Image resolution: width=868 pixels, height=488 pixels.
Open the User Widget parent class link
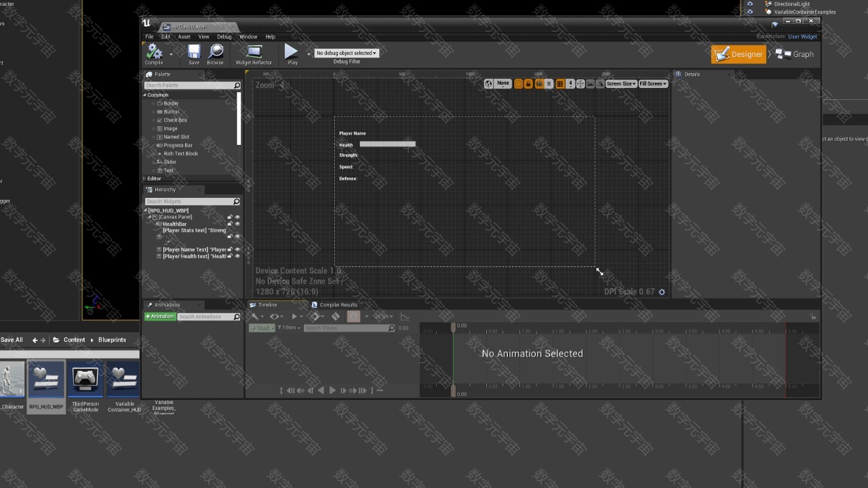click(802, 37)
